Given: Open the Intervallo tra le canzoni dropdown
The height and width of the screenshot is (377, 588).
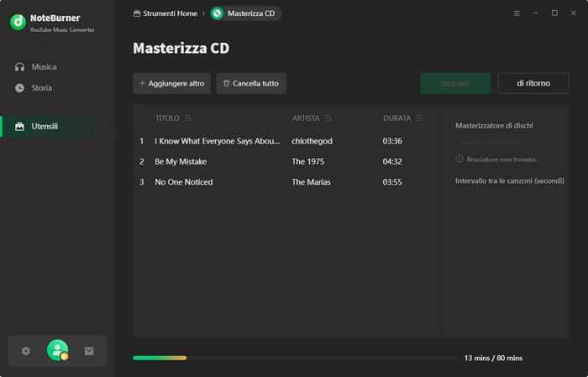Looking at the screenshot, I should (x=505, y=197).
